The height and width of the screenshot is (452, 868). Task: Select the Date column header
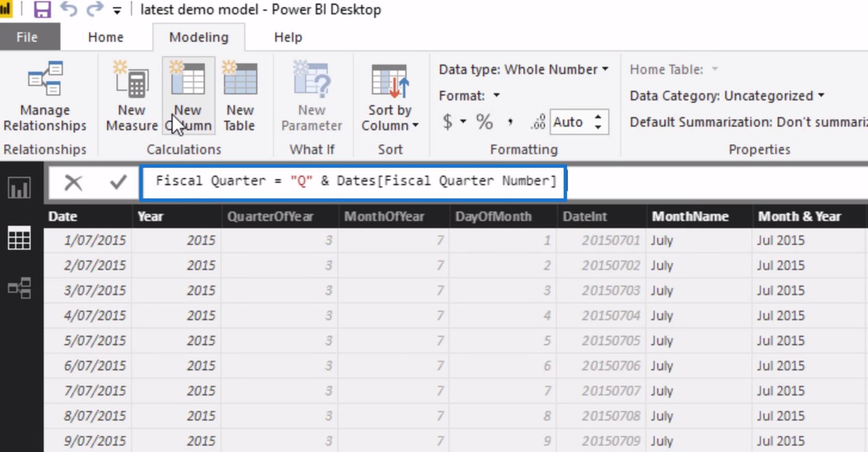[x=88, y=216]
